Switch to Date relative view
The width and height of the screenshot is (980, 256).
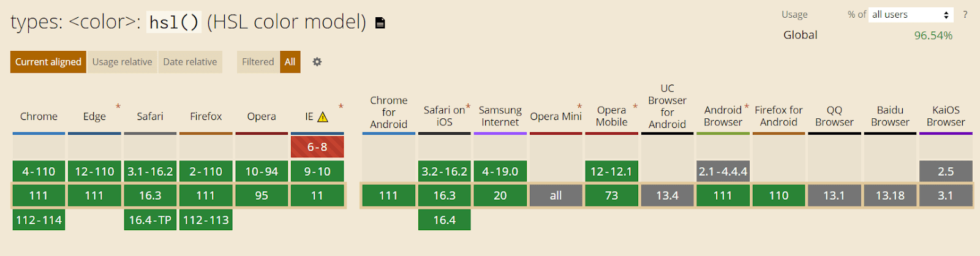(x=190, y=62)
